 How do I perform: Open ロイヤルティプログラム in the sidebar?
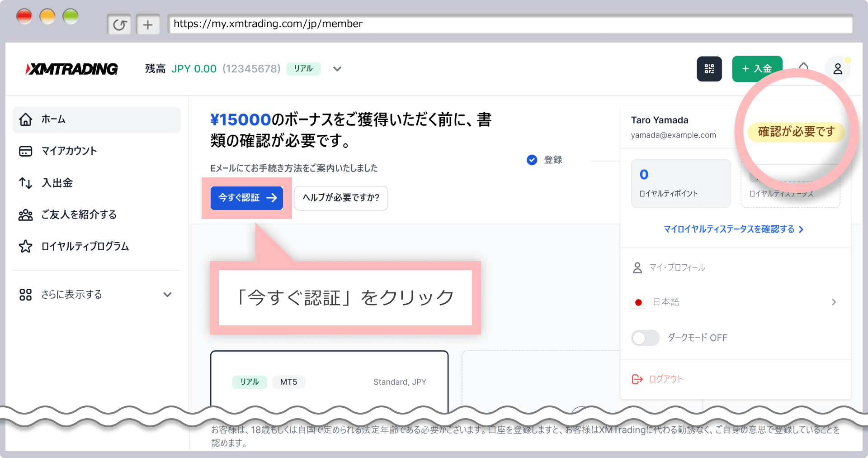(96, 246)
